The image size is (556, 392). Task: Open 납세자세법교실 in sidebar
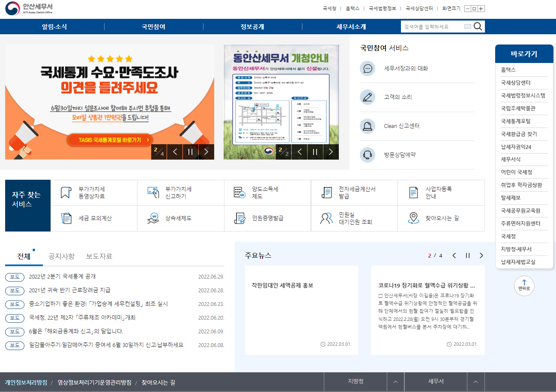[518, 262]
